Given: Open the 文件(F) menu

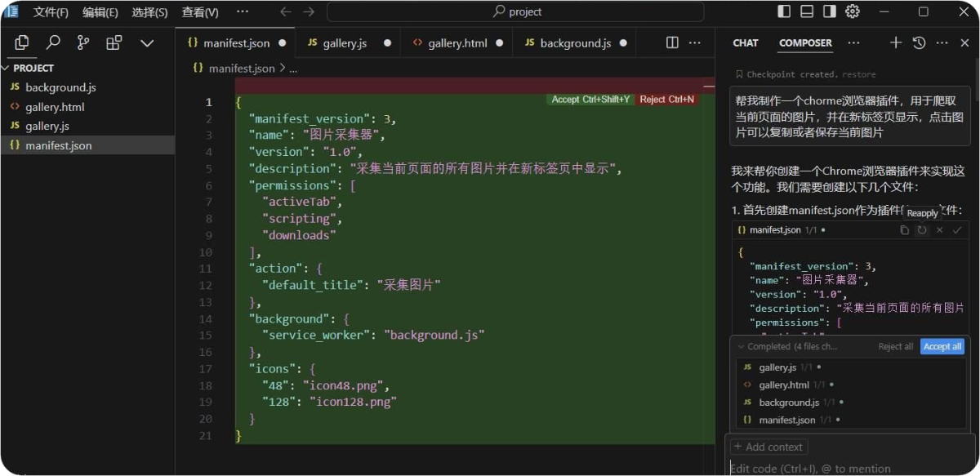Looking at the screenshot, I should pyautogui.click(x=51, y=12).
